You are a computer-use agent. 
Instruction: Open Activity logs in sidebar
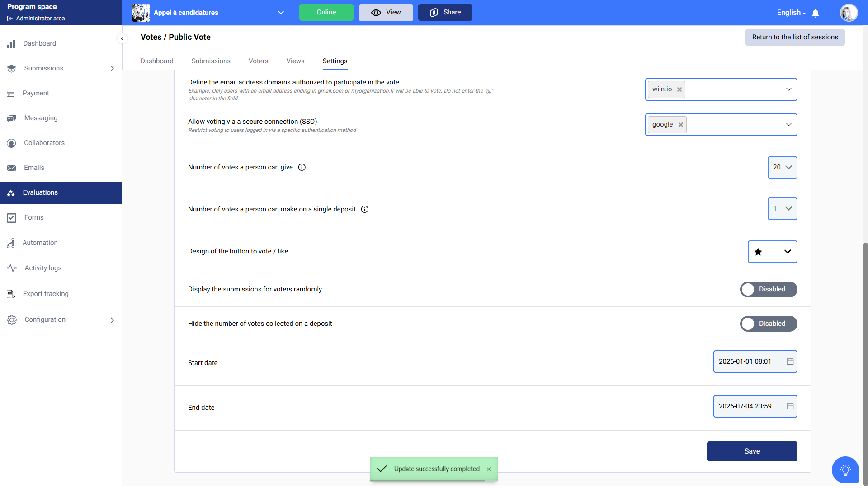click(43, 268)
